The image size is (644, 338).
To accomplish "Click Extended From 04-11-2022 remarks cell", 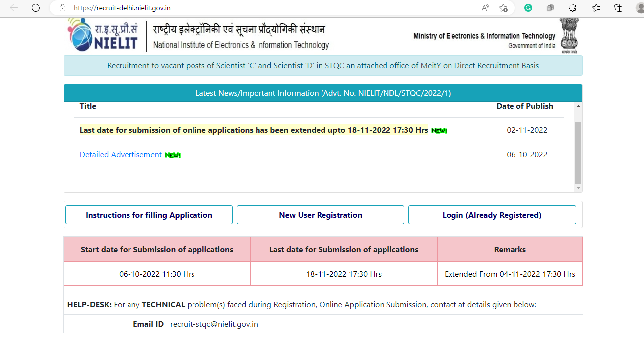I will coord(510,274).
